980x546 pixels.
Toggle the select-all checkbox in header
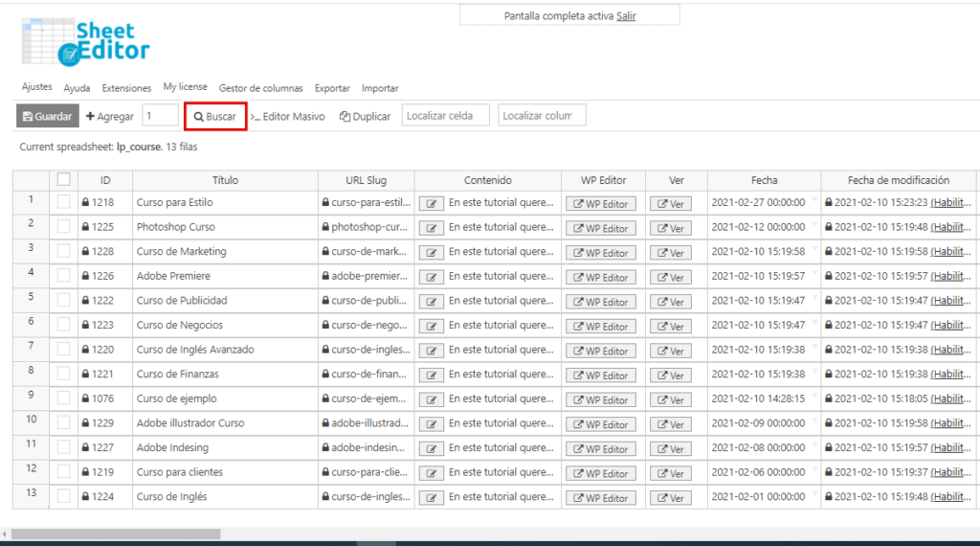coord(64,179)
